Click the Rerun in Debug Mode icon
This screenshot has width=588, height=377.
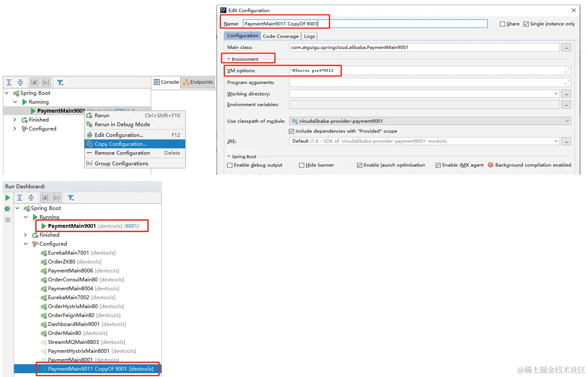click(x=89, y=125)
